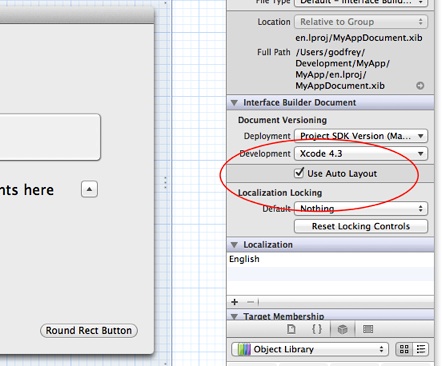Show the Object library cube icon
Screen dimensions: 442x366
342,329
